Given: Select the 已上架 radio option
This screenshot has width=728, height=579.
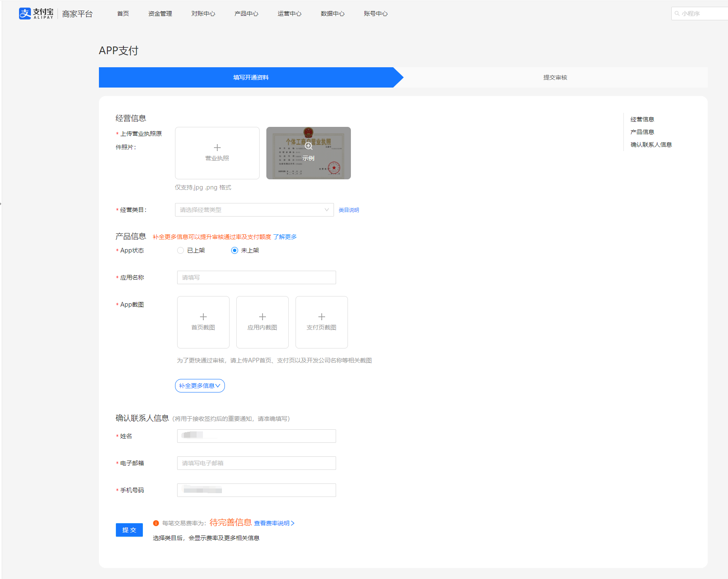Looking at the screenshot, I should click(x=181, y=250).
